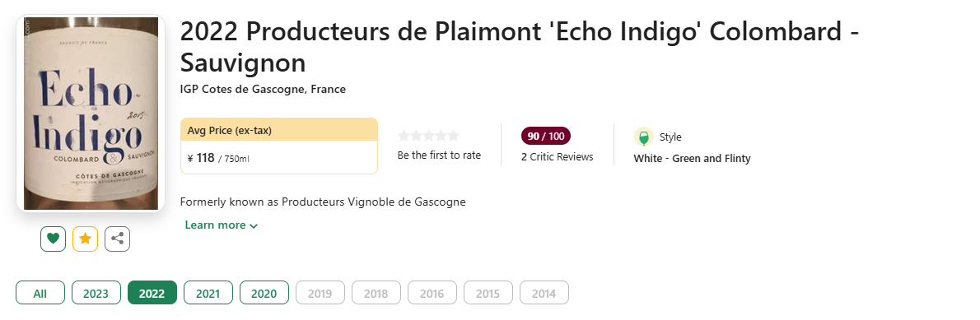Select the All vintages tab
Image resolution: width=980 pixels, height=320 pixels.
[x=40, y=293]
